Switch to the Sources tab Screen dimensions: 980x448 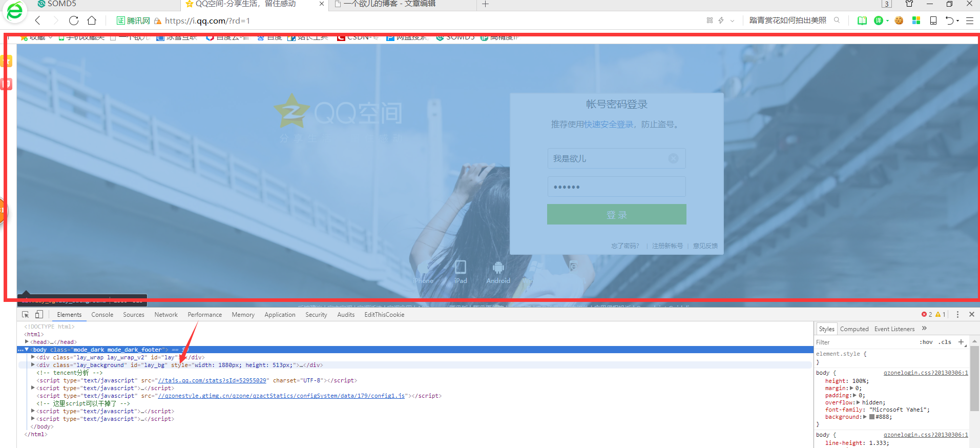pos(134,315)
